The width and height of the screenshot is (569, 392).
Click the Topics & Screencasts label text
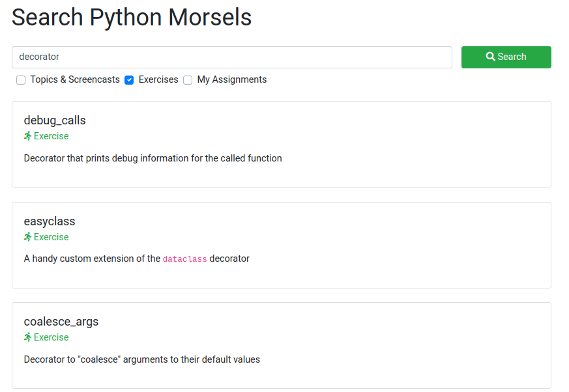(75, 79)
